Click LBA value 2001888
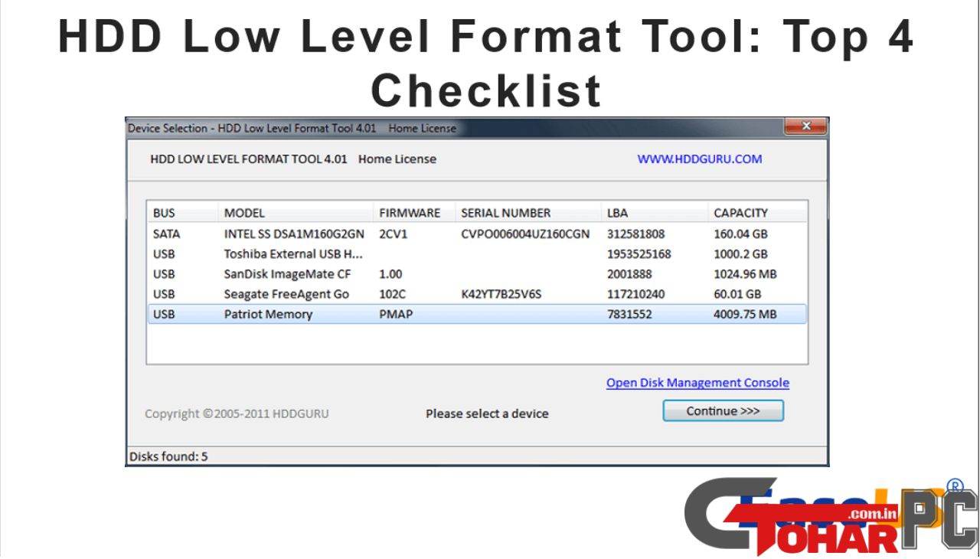The width and height of the screenshot is (980, 559). tap(629, 273)
